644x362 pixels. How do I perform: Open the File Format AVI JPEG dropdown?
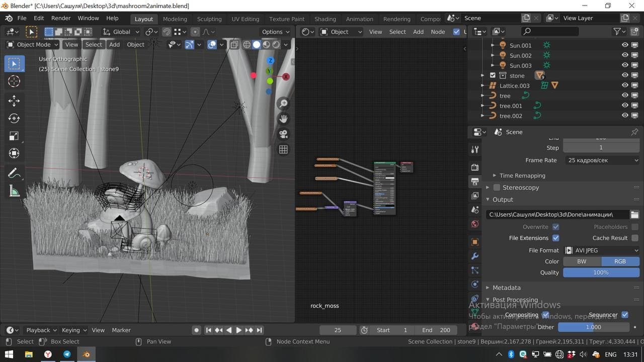coord(601,250)
